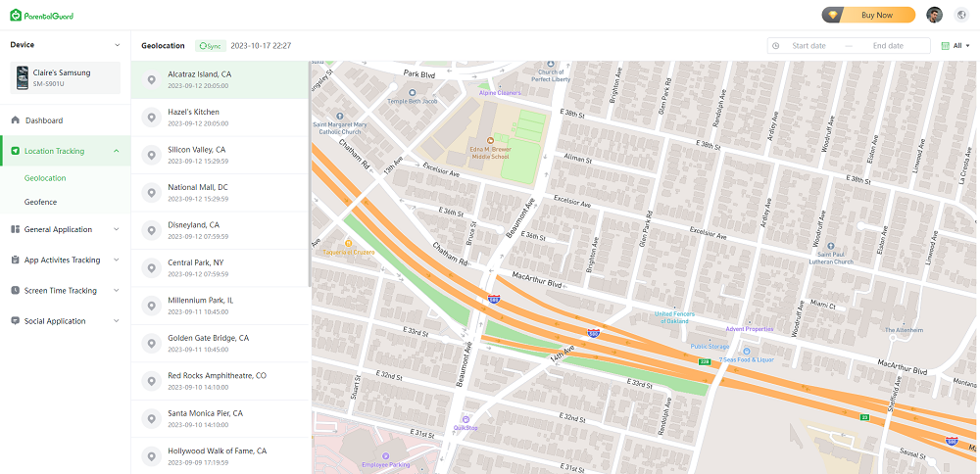
Task: Select the Hazel's Kitchen entry
Action: click(x=220, y=118)
